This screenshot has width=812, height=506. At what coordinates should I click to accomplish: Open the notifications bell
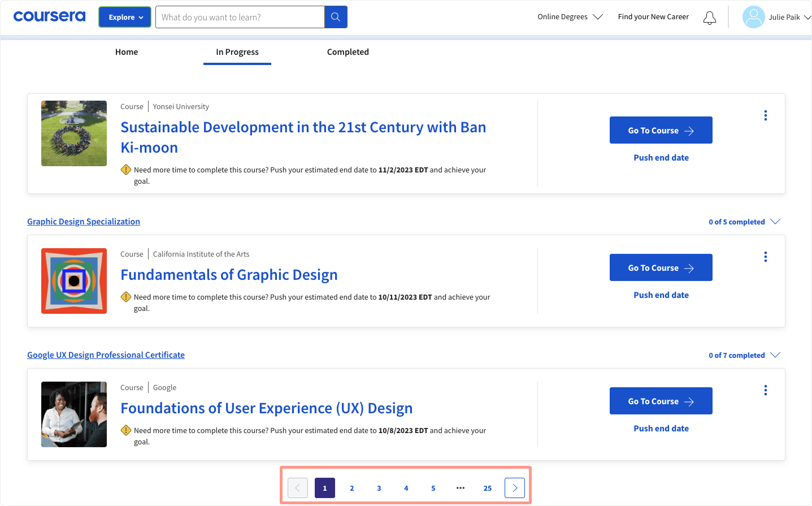click(x=710, y=18)
